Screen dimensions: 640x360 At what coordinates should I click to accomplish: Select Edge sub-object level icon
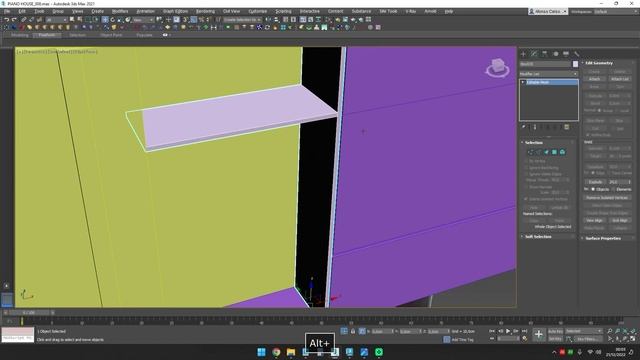pyautogui.click(x=538, y=152)
